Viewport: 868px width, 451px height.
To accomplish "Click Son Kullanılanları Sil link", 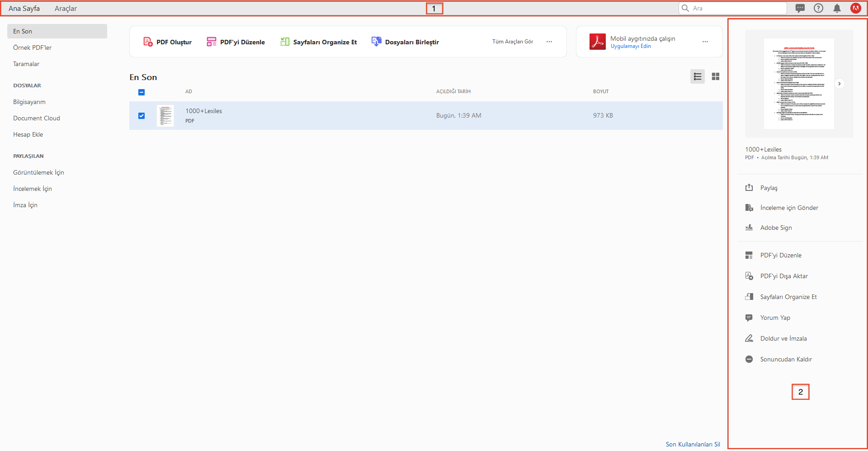I will pos(693,444).
